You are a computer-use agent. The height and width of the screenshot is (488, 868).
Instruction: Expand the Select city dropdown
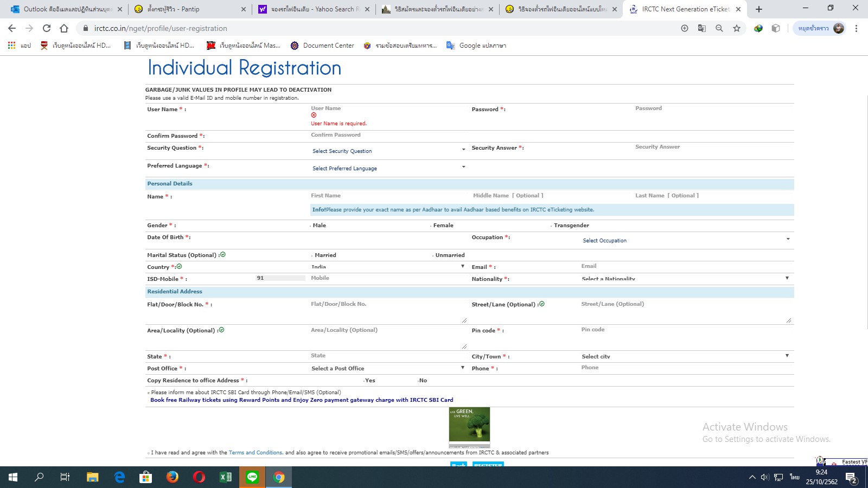[686, 356]
